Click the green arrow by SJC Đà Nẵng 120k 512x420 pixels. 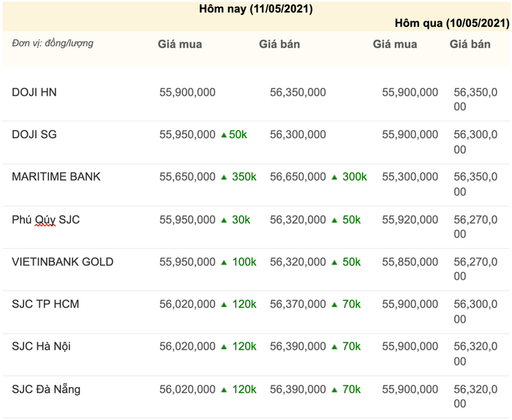click(224, 389)
